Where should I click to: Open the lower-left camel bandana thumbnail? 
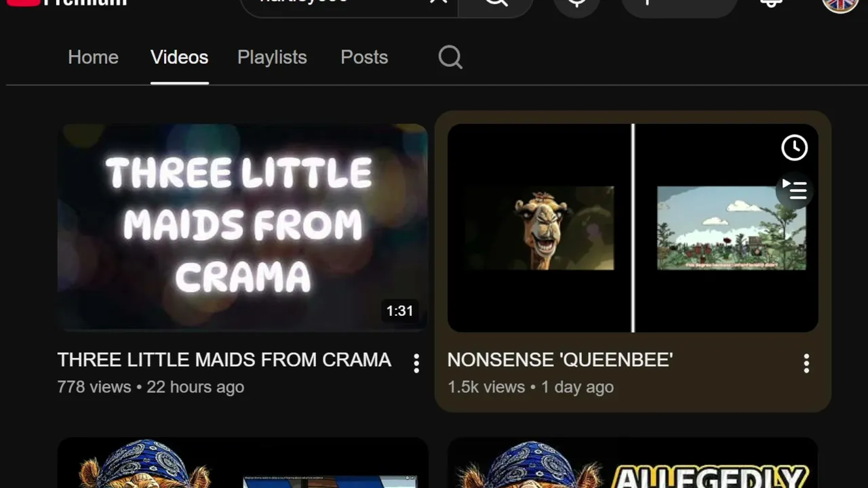(243, 463)
